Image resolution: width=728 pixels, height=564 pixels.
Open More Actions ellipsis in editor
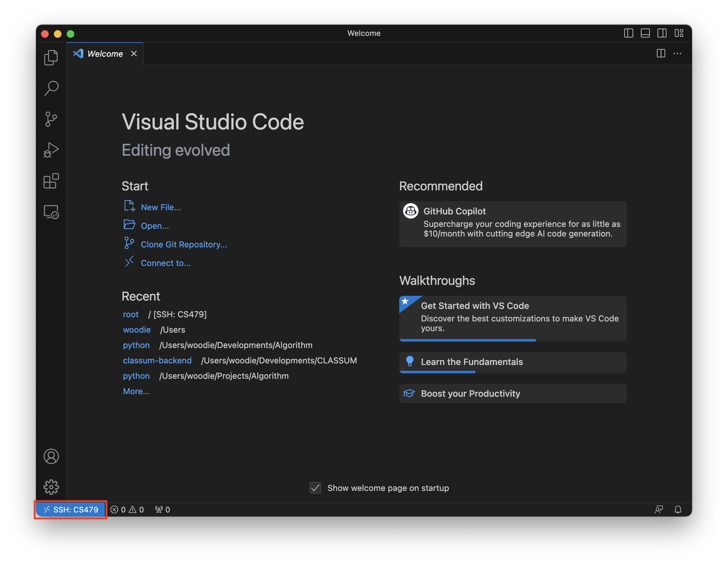click(677, 54)
